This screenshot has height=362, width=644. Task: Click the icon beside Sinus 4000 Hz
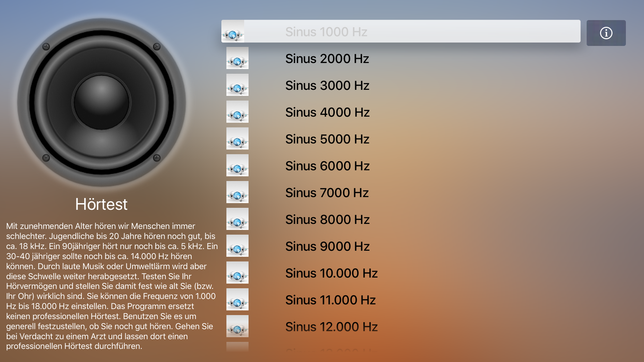237,112
